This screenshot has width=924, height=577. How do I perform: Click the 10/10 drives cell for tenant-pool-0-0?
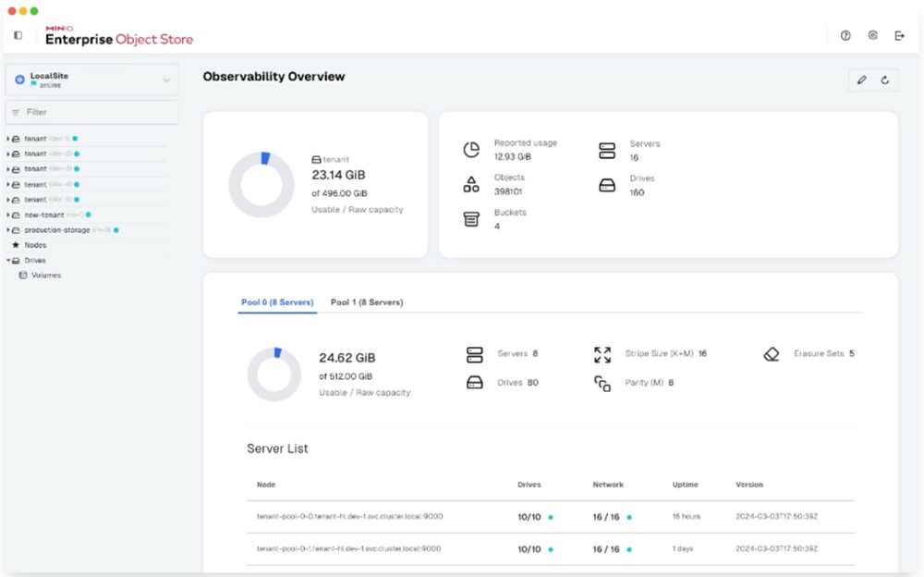(529, 517)
